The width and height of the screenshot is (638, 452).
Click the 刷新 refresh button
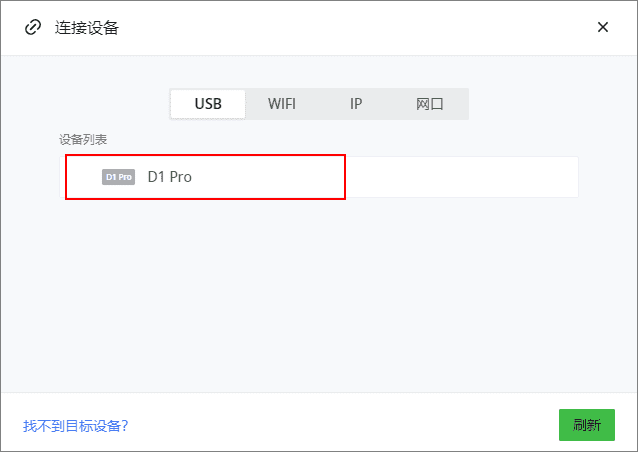tap(587, 425)
